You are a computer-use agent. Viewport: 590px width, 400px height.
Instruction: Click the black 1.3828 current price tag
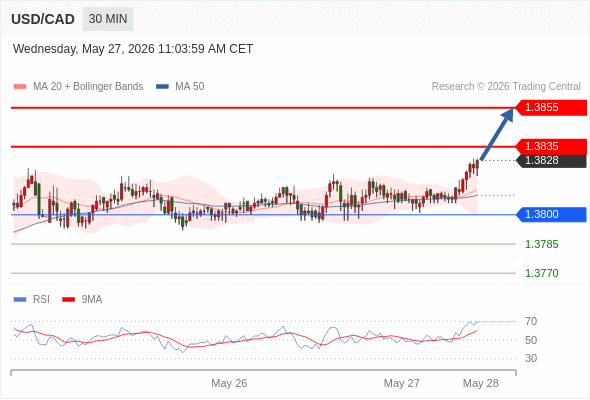click(551, 161)
